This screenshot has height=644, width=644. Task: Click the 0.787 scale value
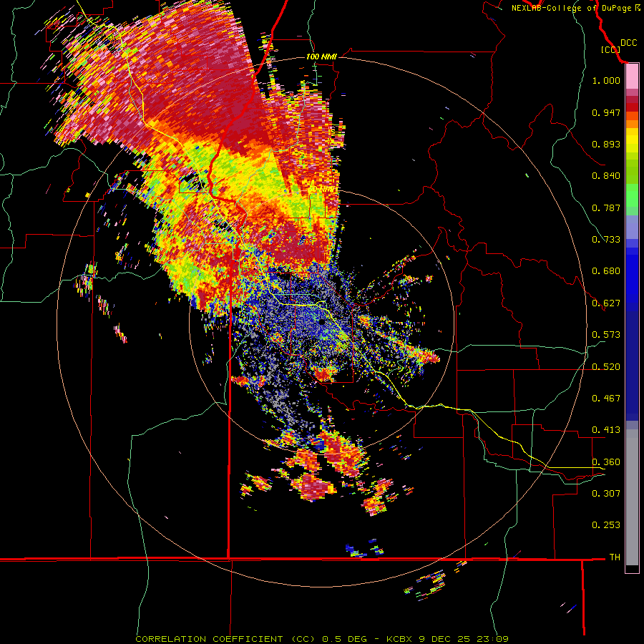click(606, 208)
